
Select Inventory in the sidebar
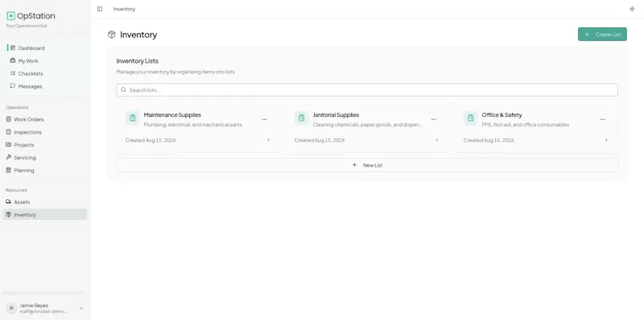(x=45, y=214)
